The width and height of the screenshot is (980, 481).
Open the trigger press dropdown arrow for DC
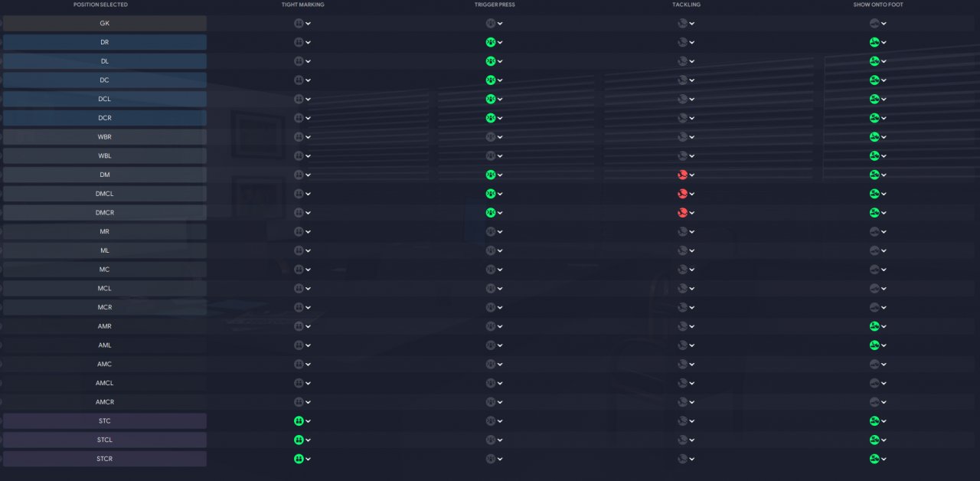point(501,80)
